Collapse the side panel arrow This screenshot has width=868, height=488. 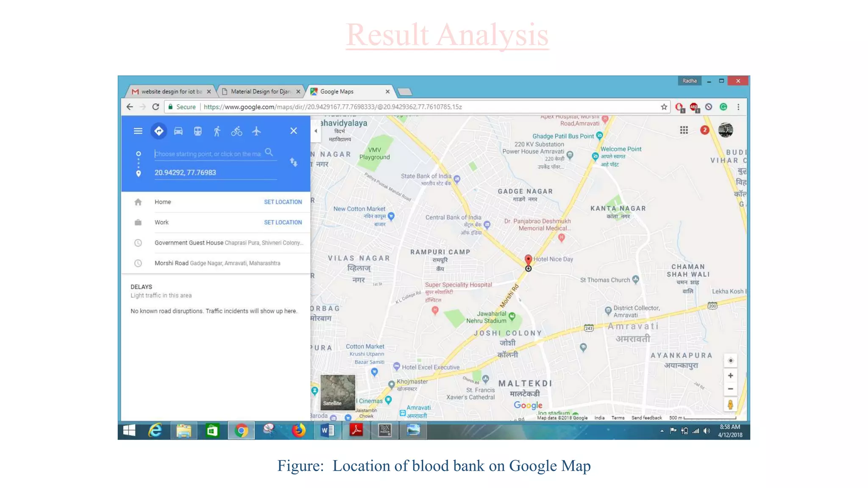coord(315,131)
